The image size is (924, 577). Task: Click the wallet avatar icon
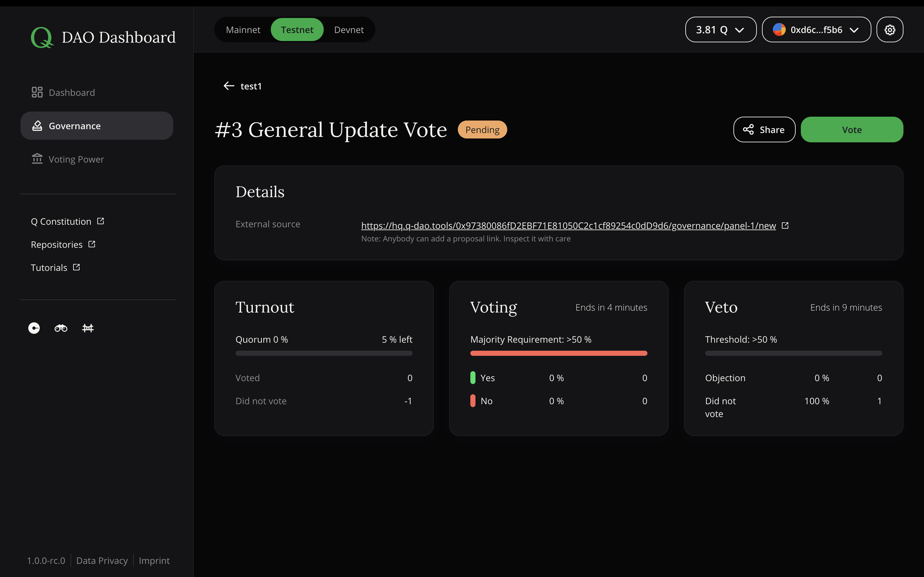pyautogui.click(x=779, y=30)
